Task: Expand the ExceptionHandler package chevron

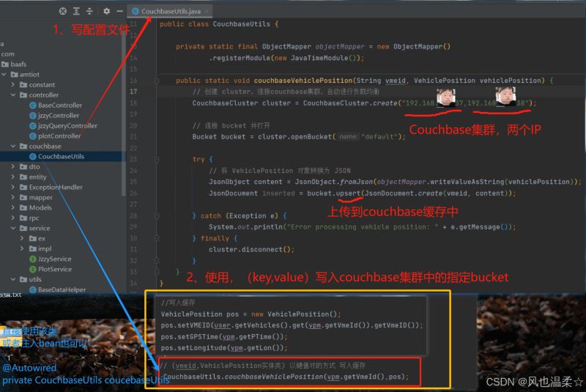Action: 13,188
